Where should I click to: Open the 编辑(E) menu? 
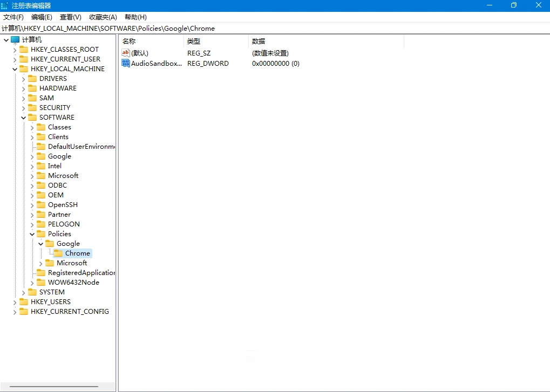[42, 17]
